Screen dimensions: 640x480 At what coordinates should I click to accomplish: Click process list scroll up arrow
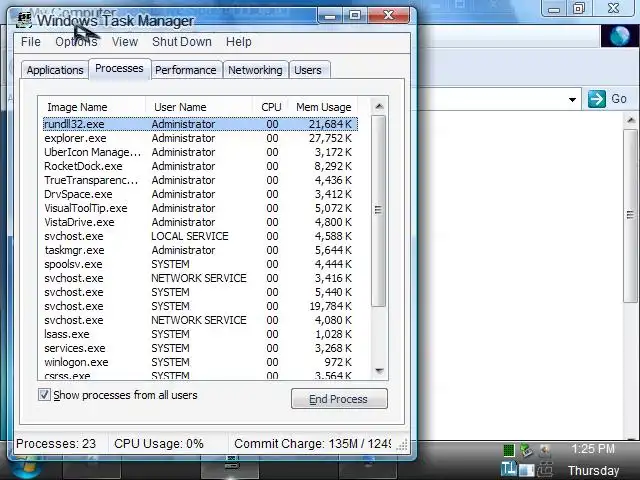point(379,107)
